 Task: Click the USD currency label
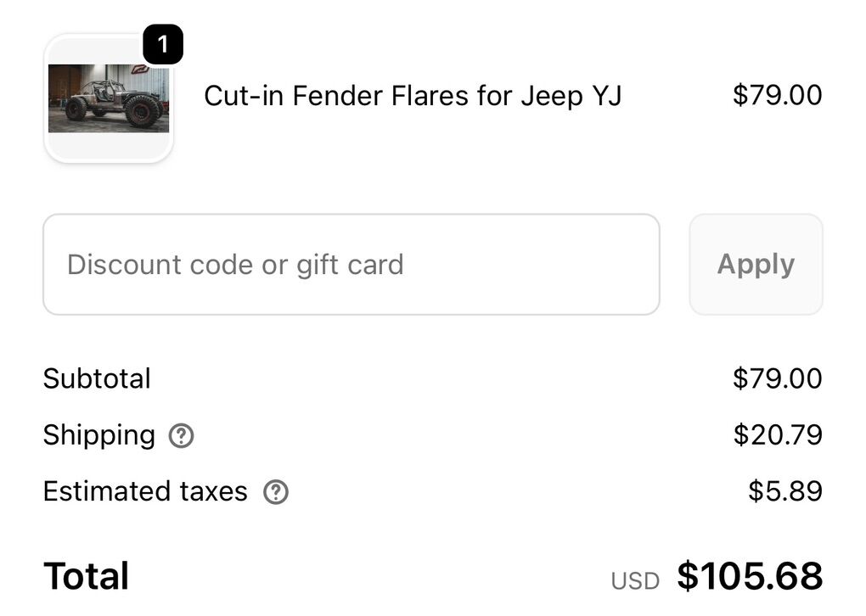tap(634, 581)
